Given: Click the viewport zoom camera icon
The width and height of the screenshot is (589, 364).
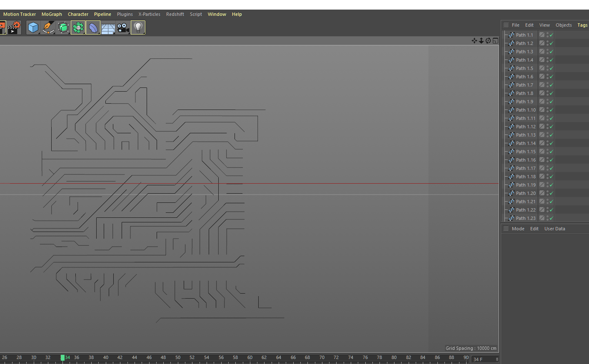Looking at the screenshot, I should click(x=481, y=40).
